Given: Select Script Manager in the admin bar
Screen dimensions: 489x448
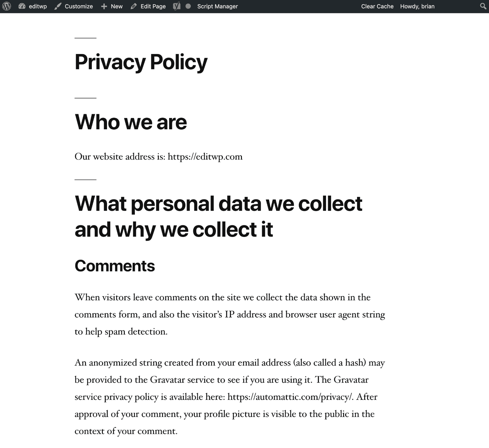Looking at the screenshot, I should tap(217, 6).
